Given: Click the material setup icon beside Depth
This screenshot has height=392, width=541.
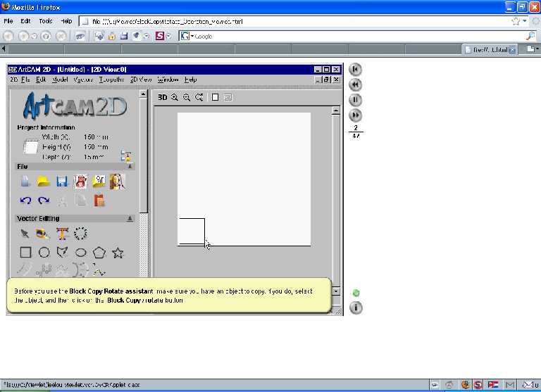Looking at the screenshot, I should (x=127, y=156).
